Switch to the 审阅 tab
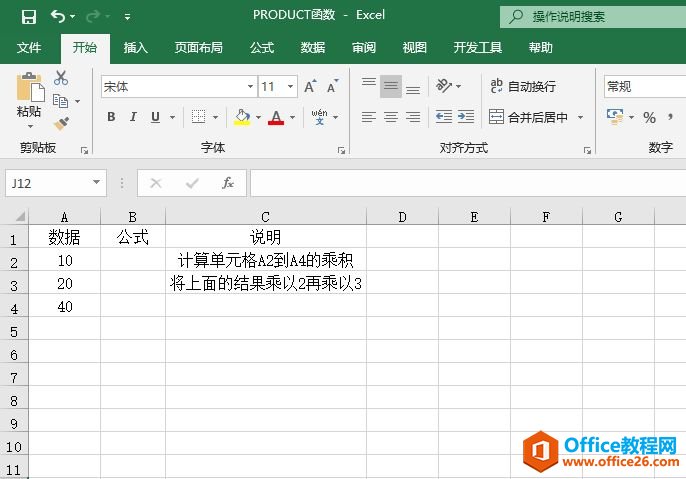686x479 pixels. [x=364, y=48]
